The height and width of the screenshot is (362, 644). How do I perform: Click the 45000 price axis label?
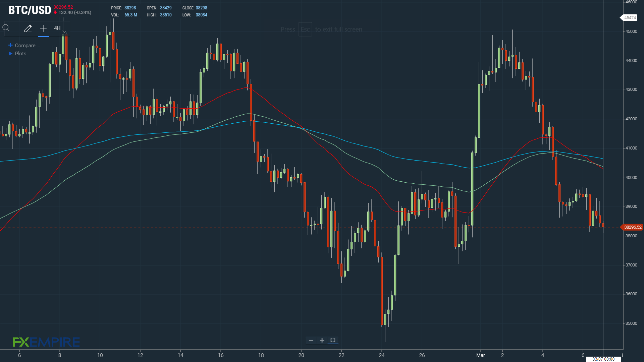[631, 32]
